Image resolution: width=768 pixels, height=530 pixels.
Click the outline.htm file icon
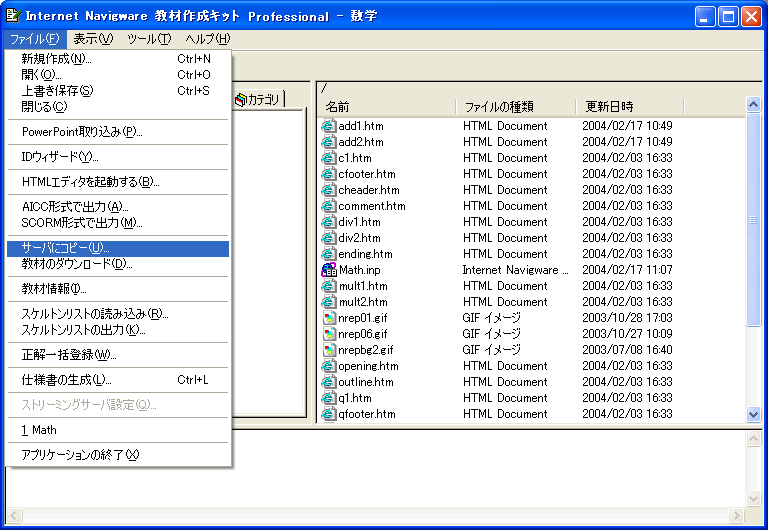pos(329,382)
